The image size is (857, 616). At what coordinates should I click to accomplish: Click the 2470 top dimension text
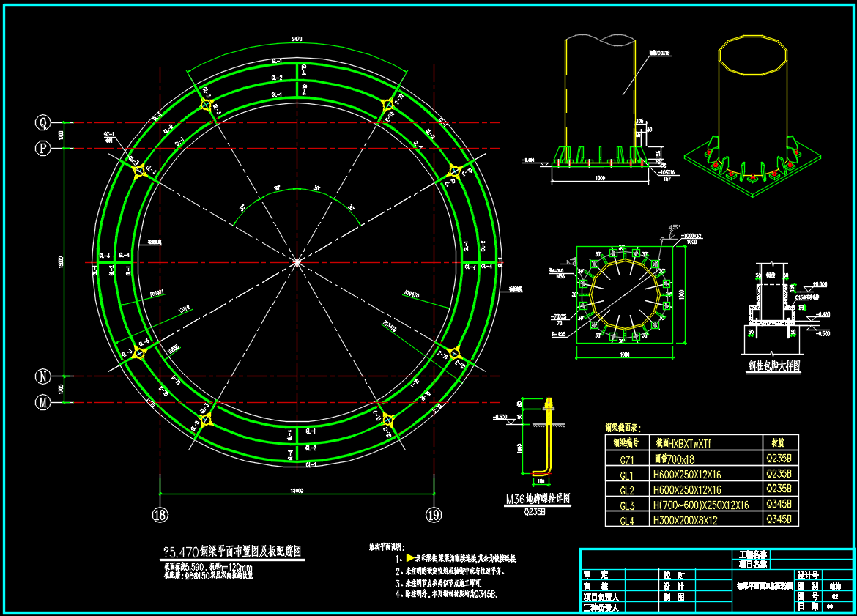coord(296,39)
